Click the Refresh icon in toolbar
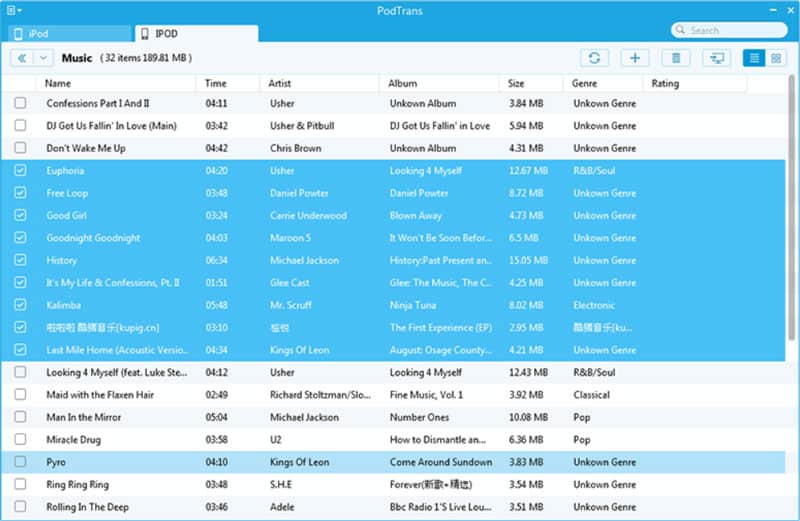Image resolution: width=800 pixels, height=521 pixels. click(x=595, y=59)
